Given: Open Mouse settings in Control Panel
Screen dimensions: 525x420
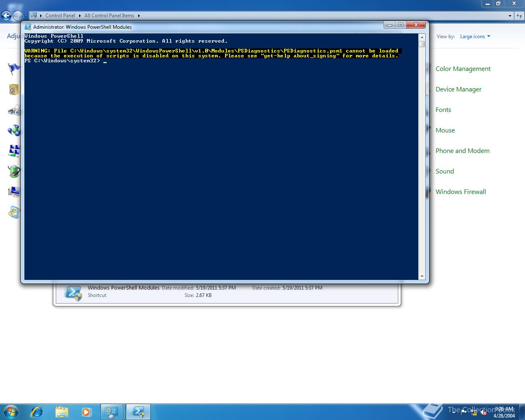Looking at the screenshot, I should pos(445,130).
